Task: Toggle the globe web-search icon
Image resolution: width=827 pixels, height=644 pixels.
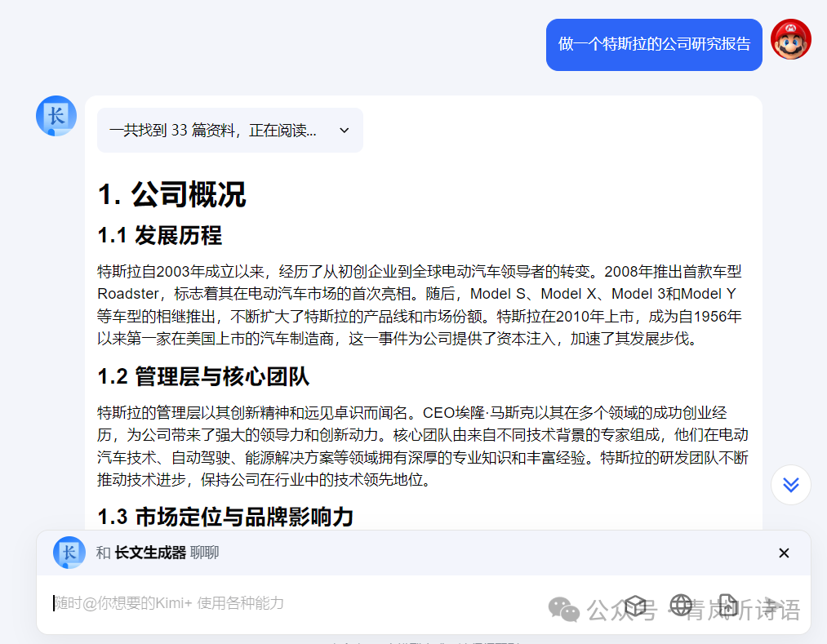Action: (681, 605)
